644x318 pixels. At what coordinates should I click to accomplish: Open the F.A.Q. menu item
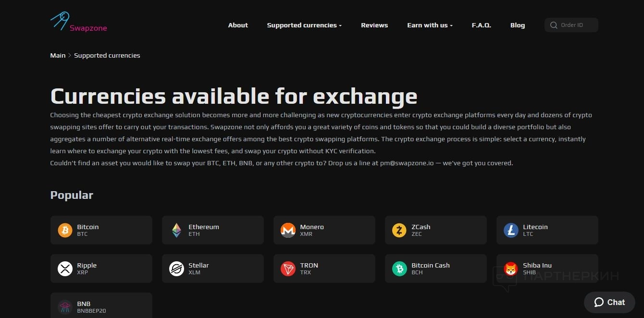(481, 25)
